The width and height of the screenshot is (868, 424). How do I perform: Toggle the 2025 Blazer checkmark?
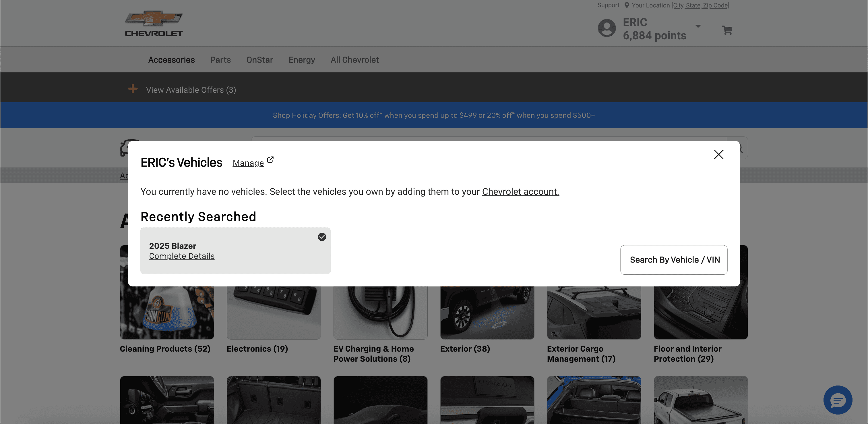click(x=322, y=237)
